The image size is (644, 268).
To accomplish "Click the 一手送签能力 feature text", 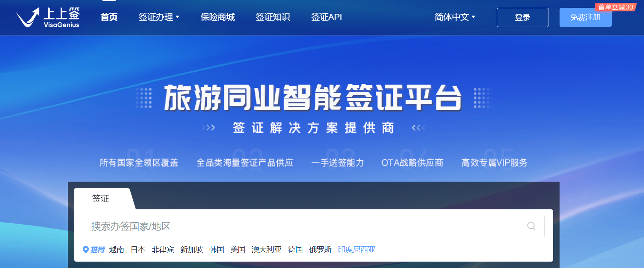I will pyautogui.click(x=337, y=163).
